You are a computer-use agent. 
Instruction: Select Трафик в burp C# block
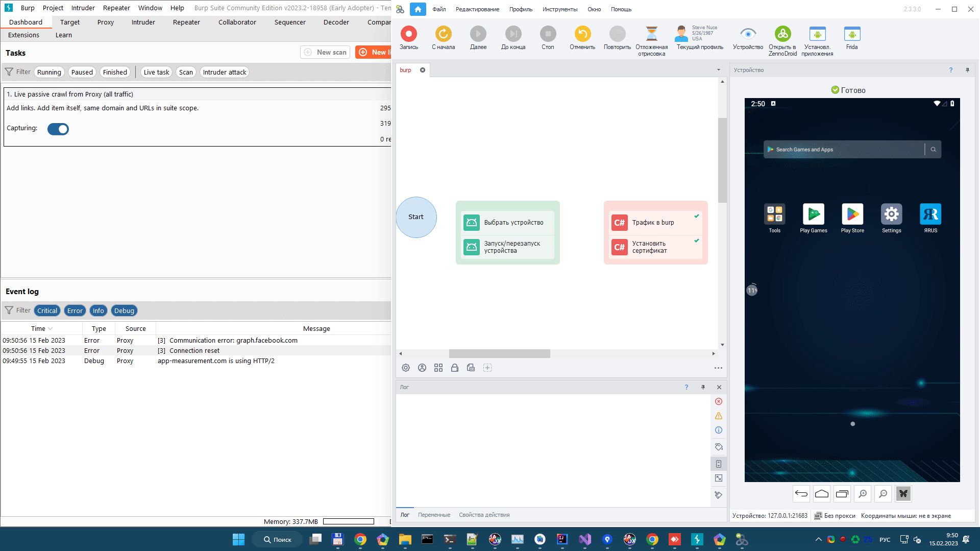click(x=656, y=223)
